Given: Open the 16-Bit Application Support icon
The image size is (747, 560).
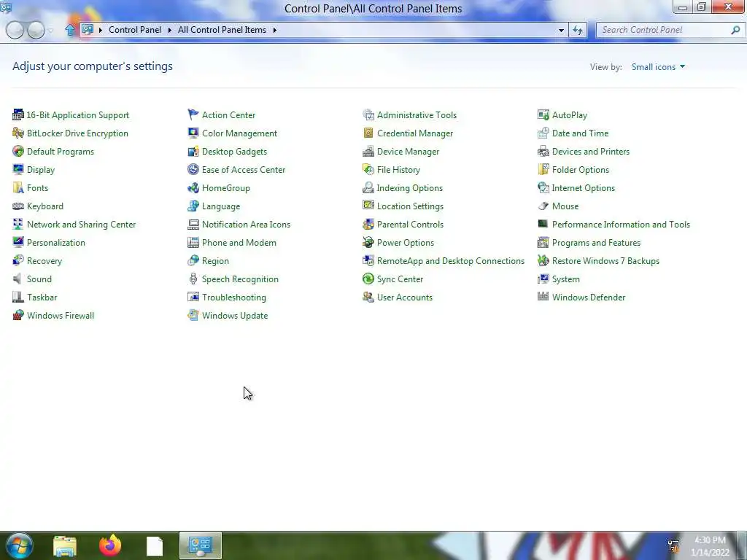Looking at the screenshot, I should (18, 114).
